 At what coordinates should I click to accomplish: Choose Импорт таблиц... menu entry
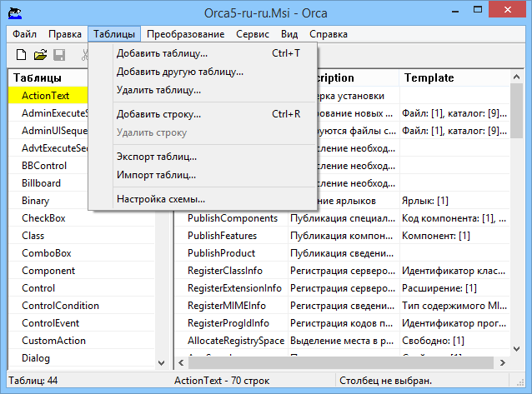[x=203, y=175]
